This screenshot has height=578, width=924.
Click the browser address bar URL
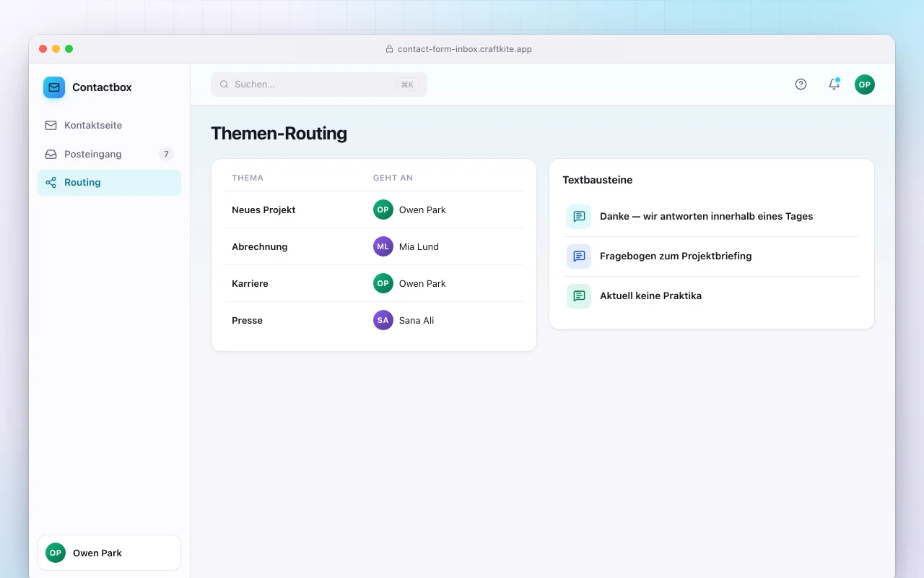point(465,49)
